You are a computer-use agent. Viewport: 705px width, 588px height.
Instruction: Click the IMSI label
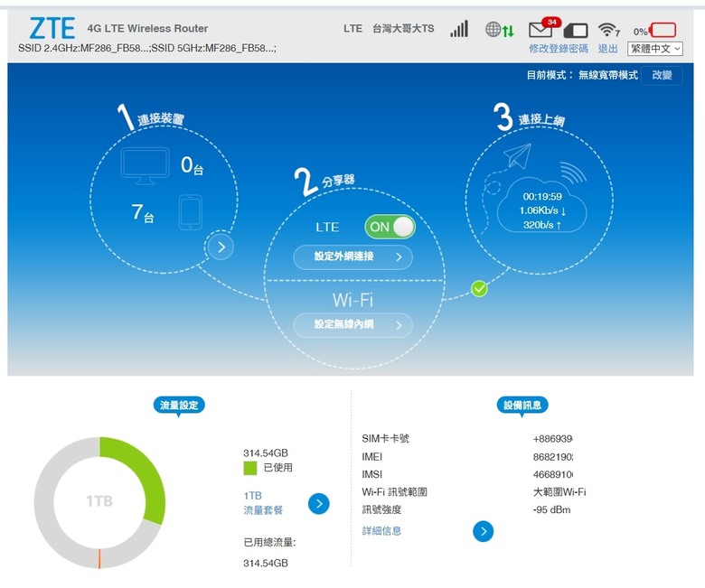click(371, 474)
